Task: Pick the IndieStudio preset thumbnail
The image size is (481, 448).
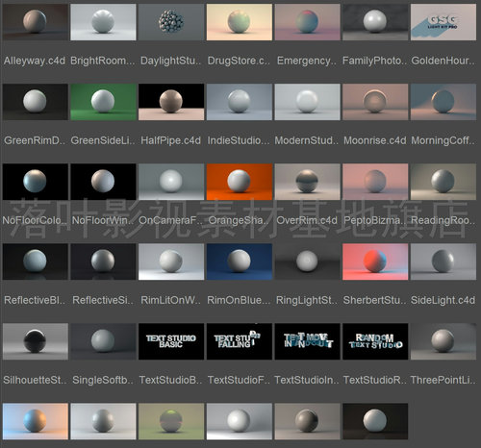Action: pyautogui.click(x=240, y=102)
